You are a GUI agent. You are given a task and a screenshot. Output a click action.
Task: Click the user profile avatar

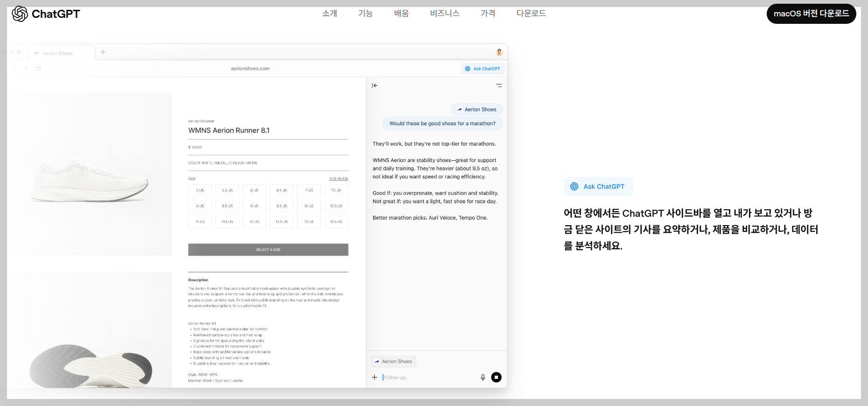click(x=499, y=52)
